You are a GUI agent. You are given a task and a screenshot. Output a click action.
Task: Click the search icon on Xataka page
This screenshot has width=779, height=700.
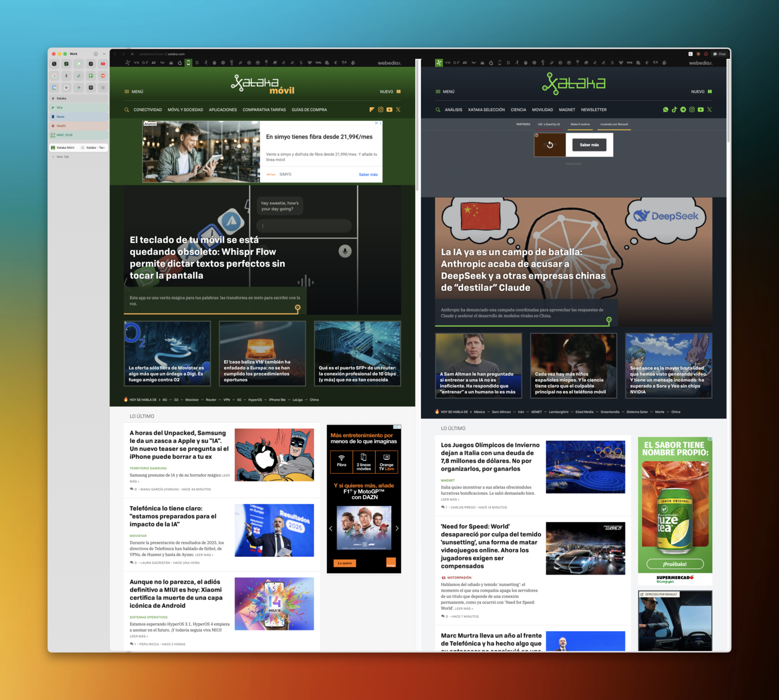(x=438, y=109)
